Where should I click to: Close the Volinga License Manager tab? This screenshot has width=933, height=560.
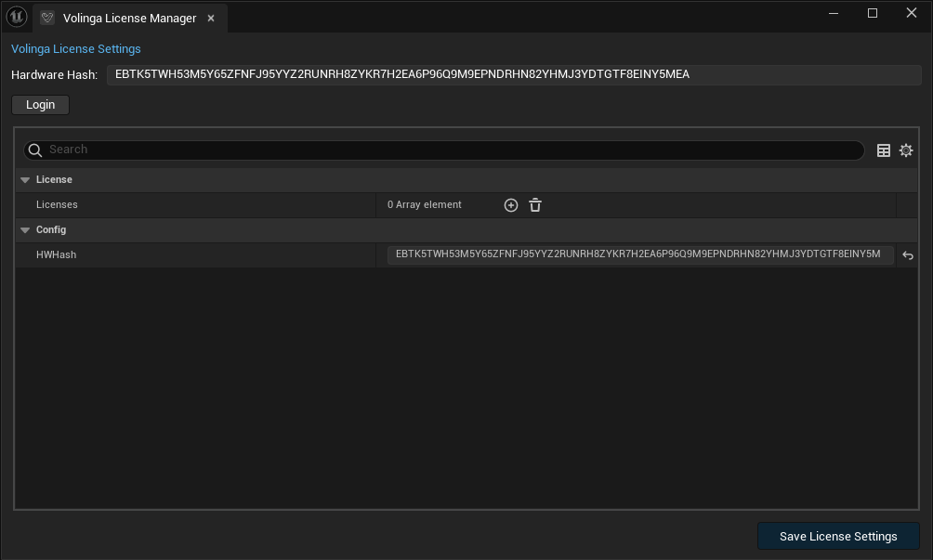point(211,18)
